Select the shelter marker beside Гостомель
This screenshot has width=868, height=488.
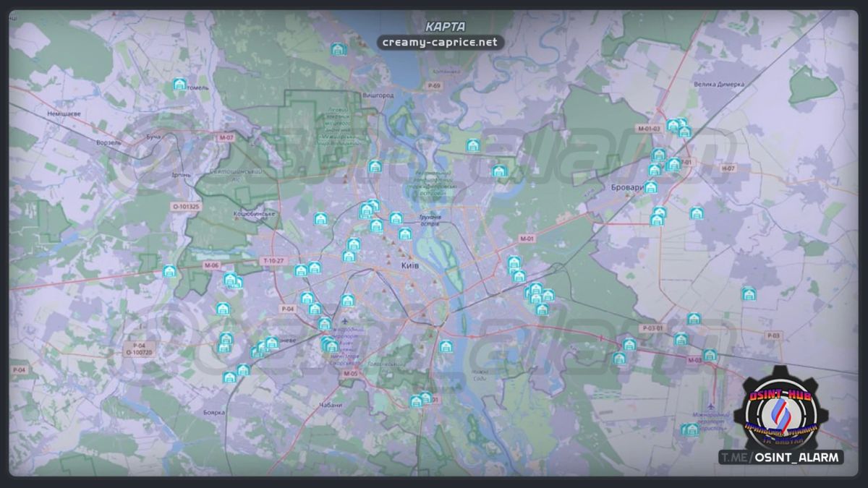pos(180,85)
